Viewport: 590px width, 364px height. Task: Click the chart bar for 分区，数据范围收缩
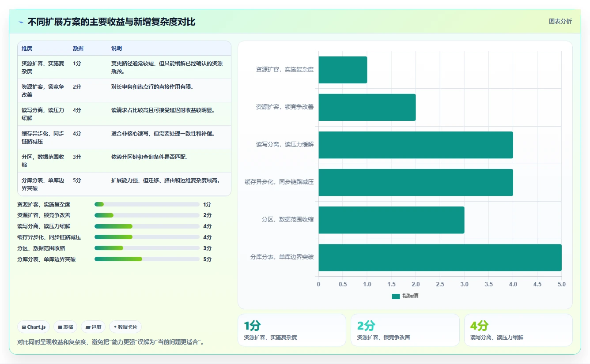pyautogui.click(x=391, y=220)
